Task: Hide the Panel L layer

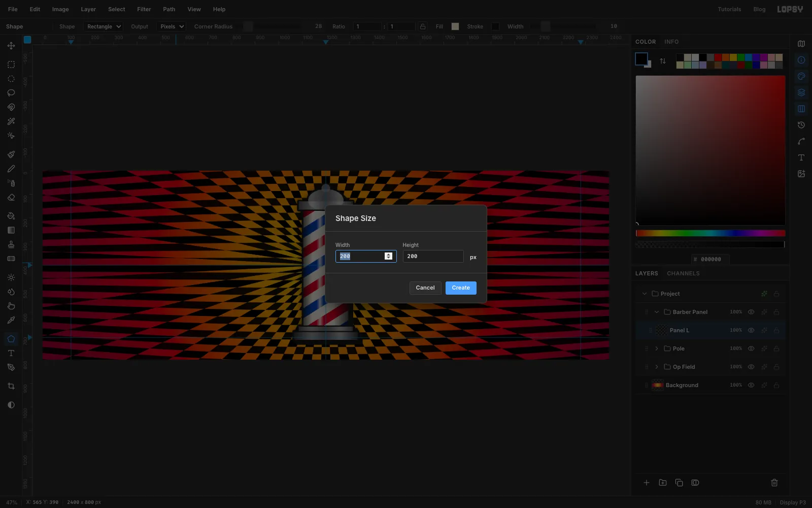Action: [751, 330]
